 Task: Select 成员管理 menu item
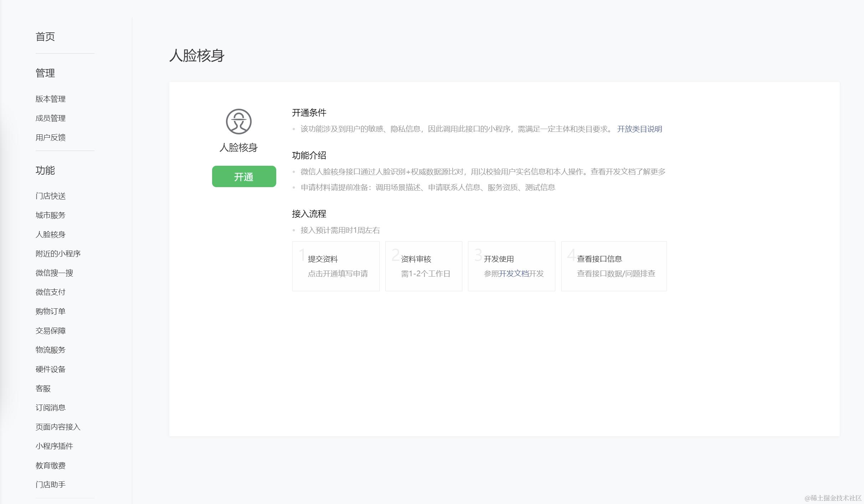click(x=51, y=118)
